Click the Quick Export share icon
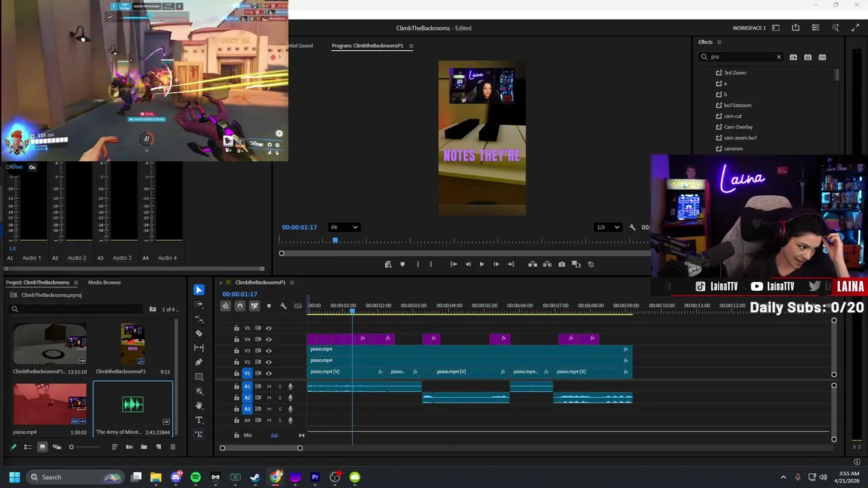The height and width of the screenshot is (488, 868). (795, 28)
